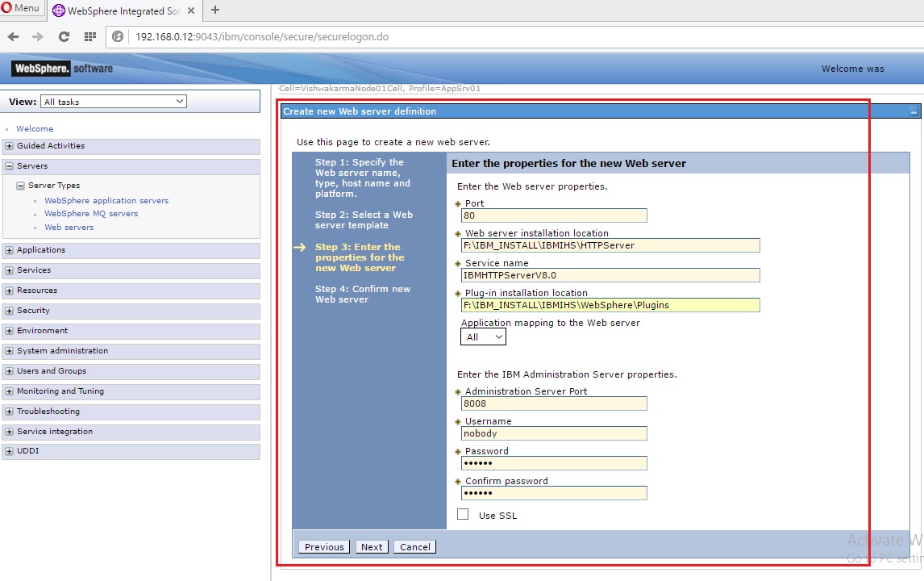
Task: Click the Welcome was menu item
Action: pos(852,69)
